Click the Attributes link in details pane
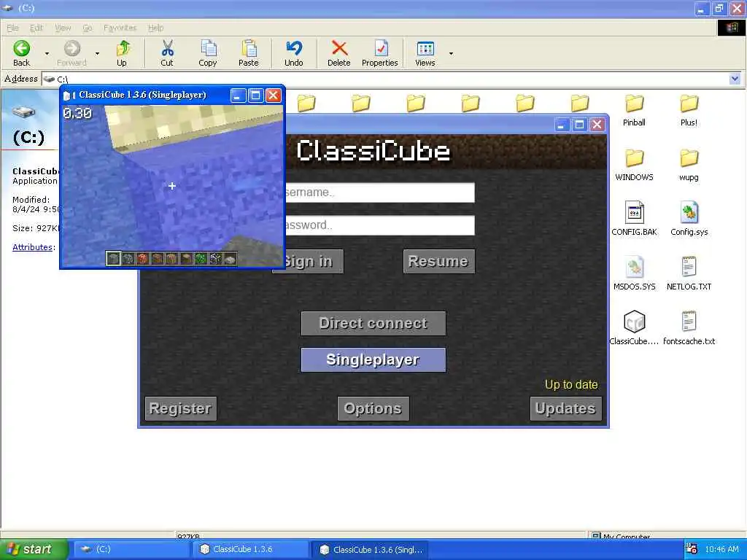The image size is (747, 560). 32,247
